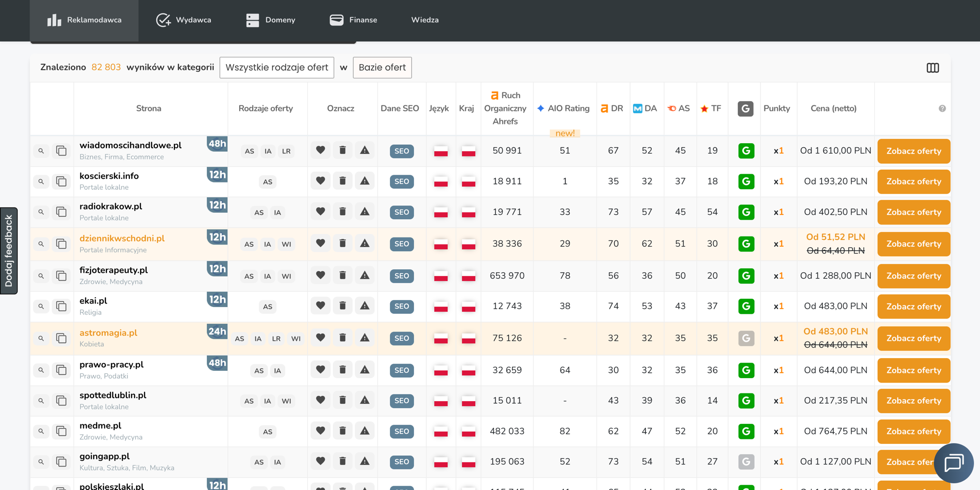Expand SEO data for fizjoterapeuty.pl
980x490 pixels.
click(x=402, y=276)
